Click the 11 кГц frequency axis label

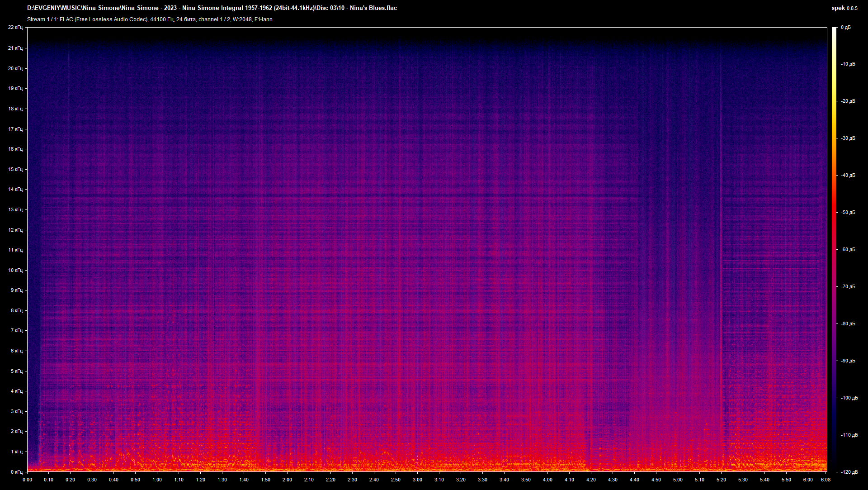[17, 249]
